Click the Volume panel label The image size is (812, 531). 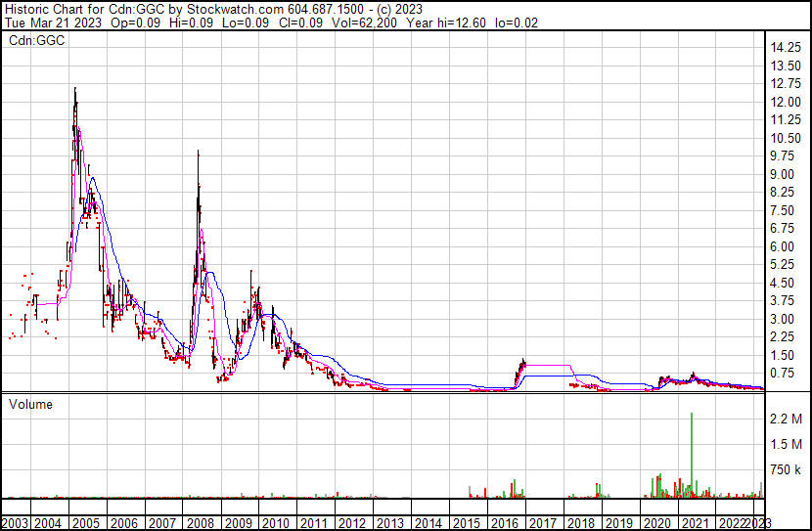point(31,404)
